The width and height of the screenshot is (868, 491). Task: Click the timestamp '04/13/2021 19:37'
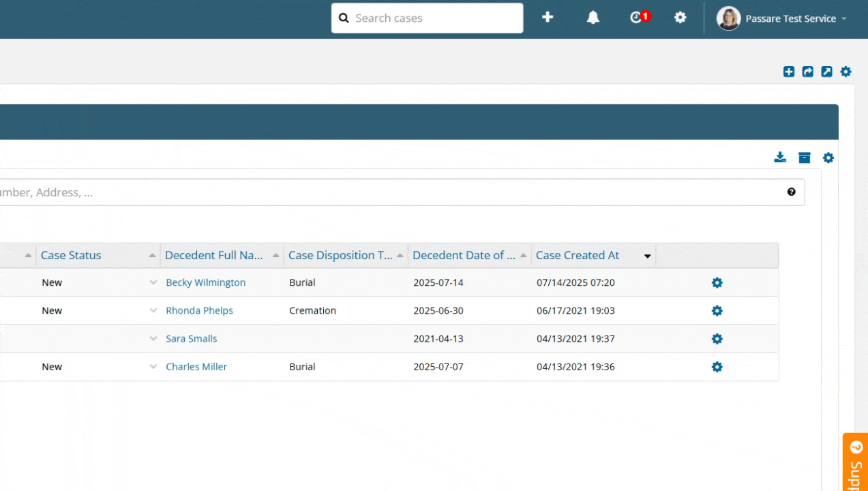pyautogui.click(x=575, y=338)
